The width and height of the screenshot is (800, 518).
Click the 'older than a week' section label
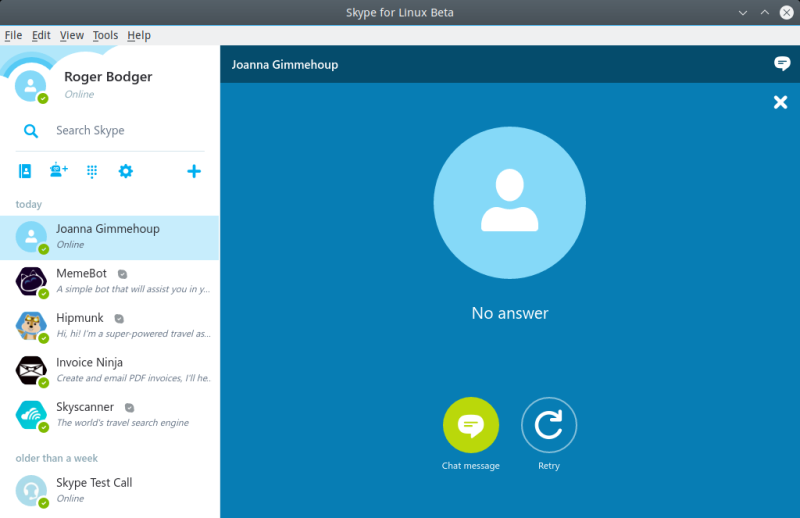(57, 458)
